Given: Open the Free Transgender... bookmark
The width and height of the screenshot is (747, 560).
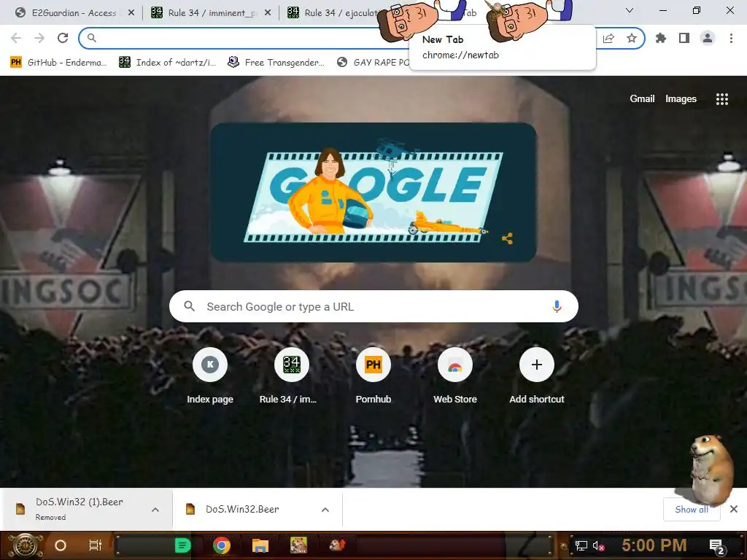Looking at the screenshot, I should (x=276, y=63).
